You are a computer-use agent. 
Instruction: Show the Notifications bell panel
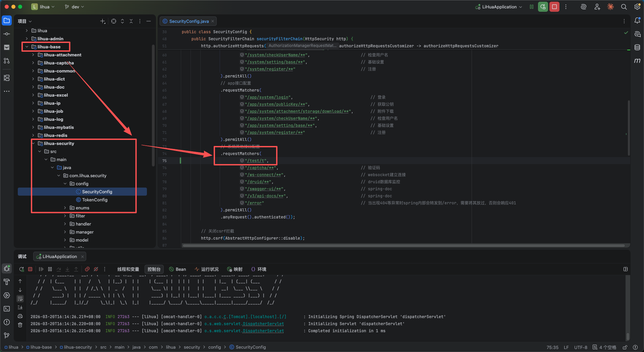point(637,21)
